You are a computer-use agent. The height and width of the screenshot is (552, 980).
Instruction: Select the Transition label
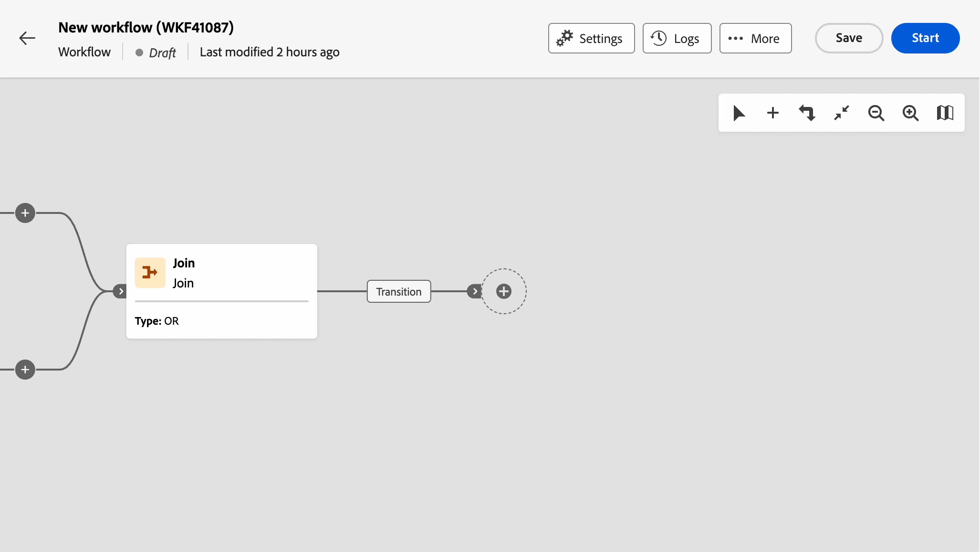click(x=399, y=292)
